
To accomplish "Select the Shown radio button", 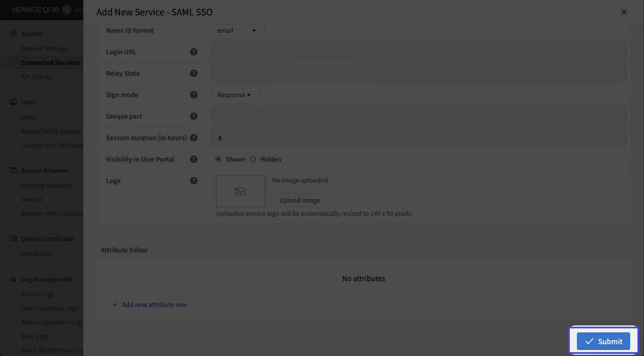I will (x=218, y=159).
